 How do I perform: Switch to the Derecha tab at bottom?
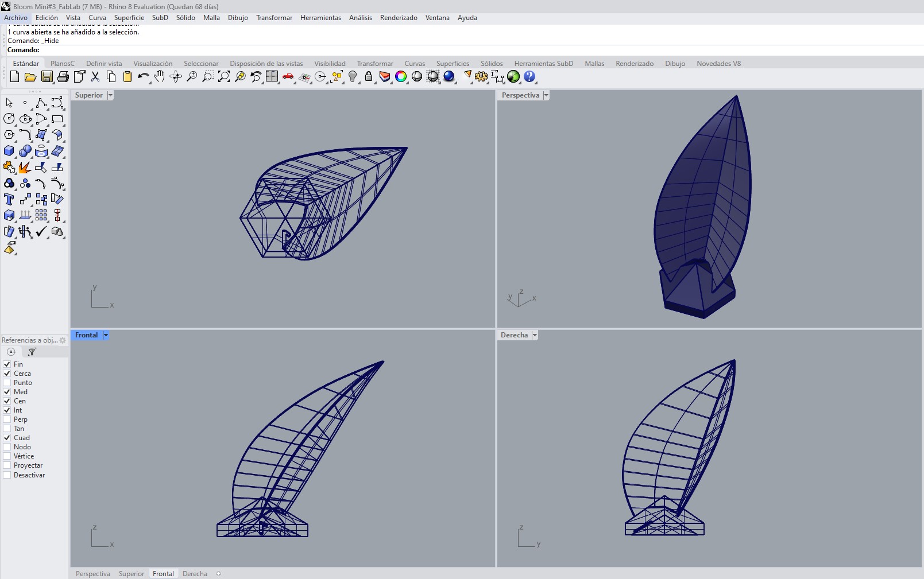point(194,573)
